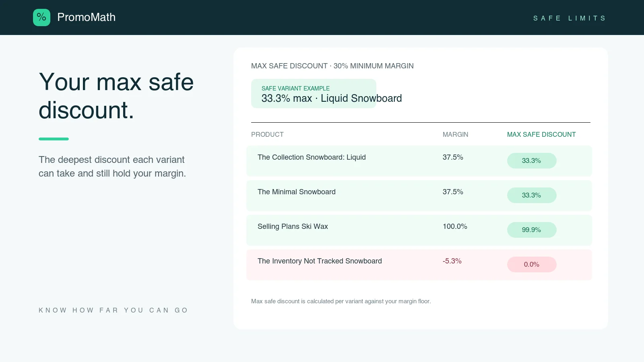
Task: Click the 37.5% margin for The Minimal Snowboard
Action: (453, 192)
